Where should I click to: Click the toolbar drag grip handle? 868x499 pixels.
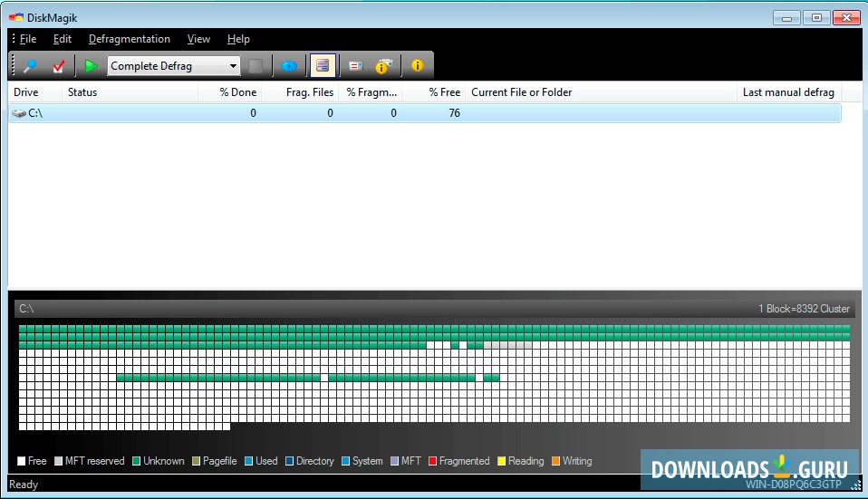click(x=14, y=65)
